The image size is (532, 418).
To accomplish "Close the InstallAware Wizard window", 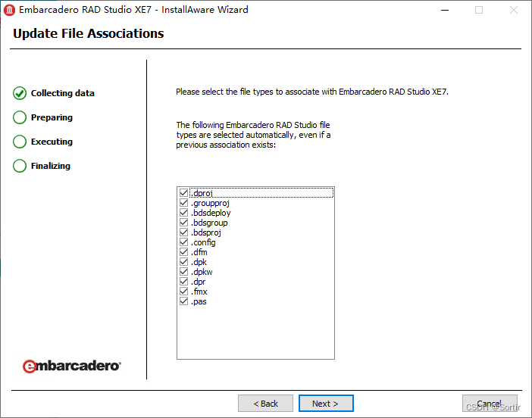I will point(514,10).
